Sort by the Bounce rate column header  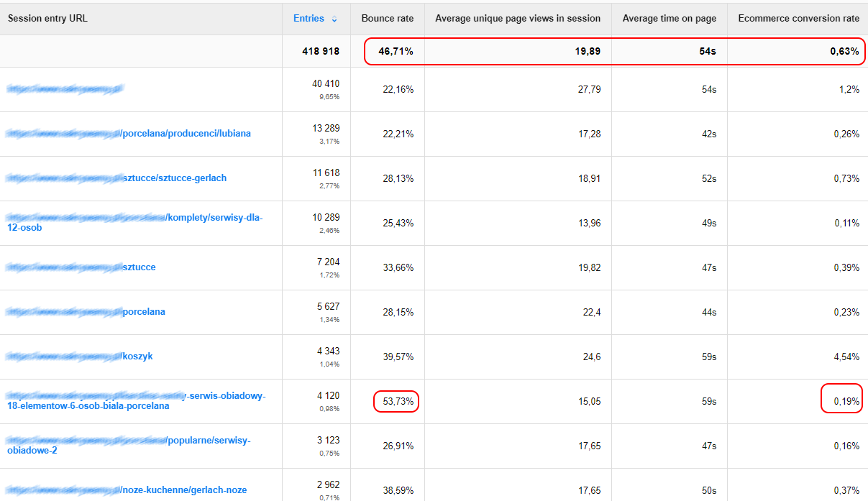click(x=387, y=19)
